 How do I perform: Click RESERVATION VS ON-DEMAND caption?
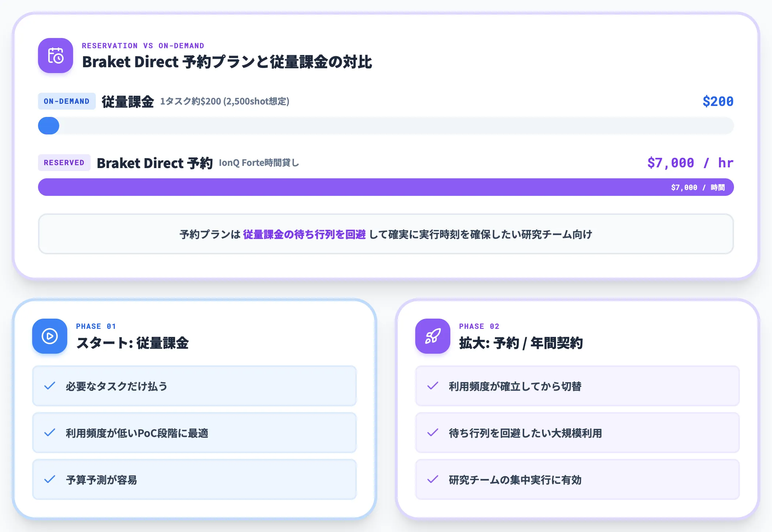pos(143,46)
